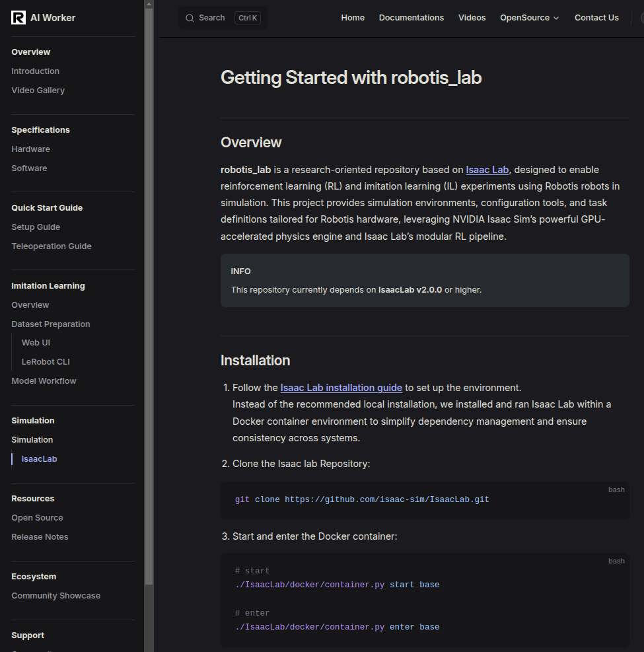This screenshot has width=644, height=652.
Task: Go to Documentations in the top navigation
Action: (x=411, y=18)
